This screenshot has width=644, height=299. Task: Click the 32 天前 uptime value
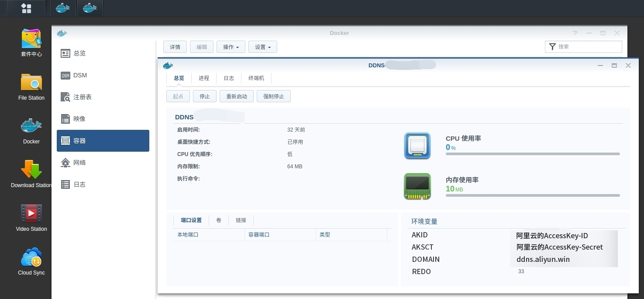(x=296, y=130)
